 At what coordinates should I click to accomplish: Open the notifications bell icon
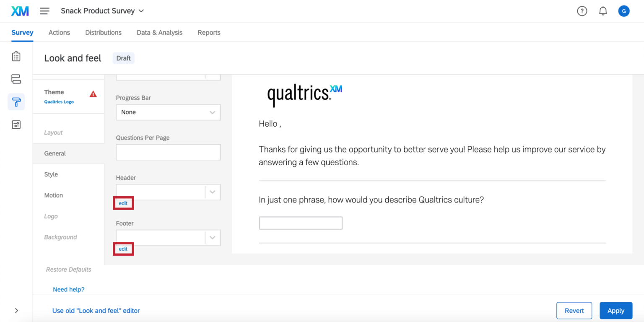[x=603, y=11]
